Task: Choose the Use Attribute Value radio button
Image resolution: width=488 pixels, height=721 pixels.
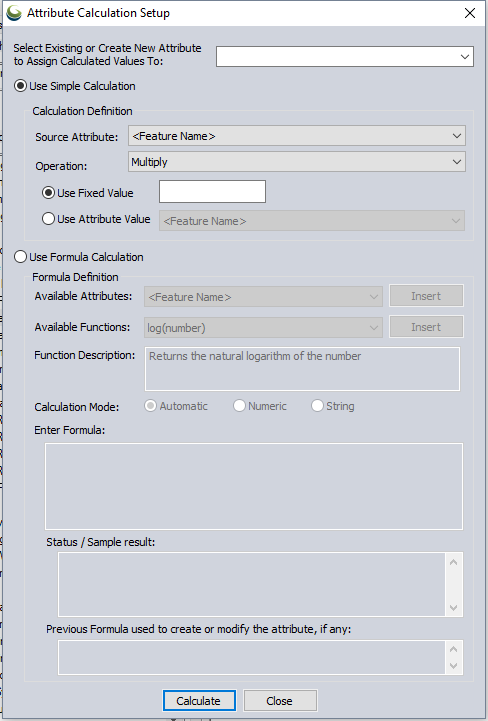Action: click(x=48, y=219)
